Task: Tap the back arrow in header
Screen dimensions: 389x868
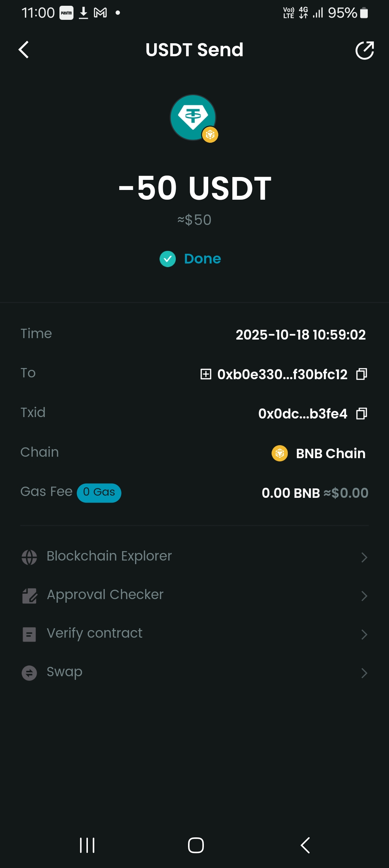Action: 24,50
